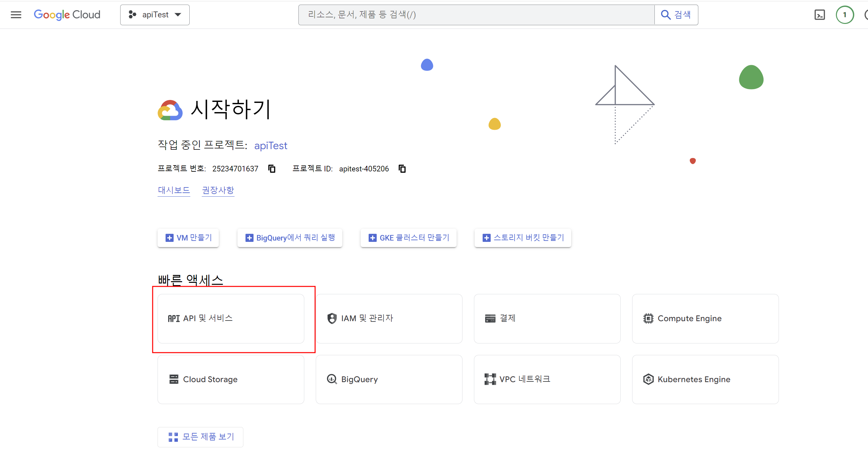Click the VM 만들기 button

[x=188, y=238]
